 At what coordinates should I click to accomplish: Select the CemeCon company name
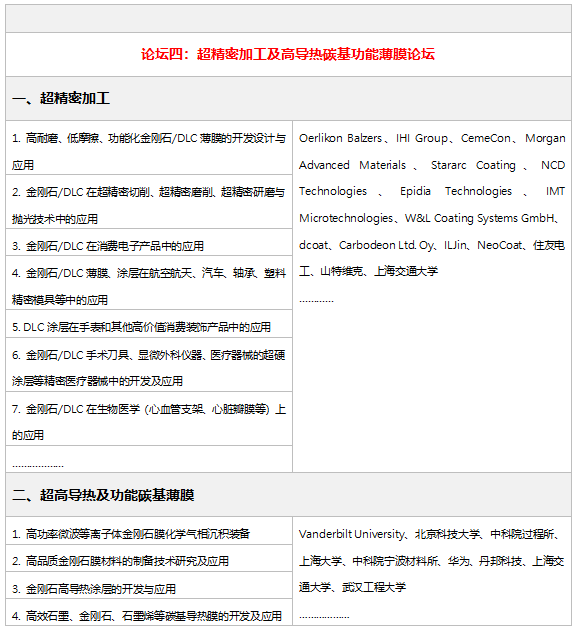point(486,138)
